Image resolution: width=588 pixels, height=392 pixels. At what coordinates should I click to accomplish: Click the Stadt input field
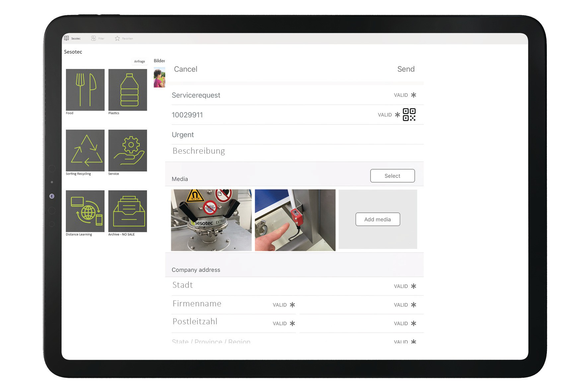(298, 286)
